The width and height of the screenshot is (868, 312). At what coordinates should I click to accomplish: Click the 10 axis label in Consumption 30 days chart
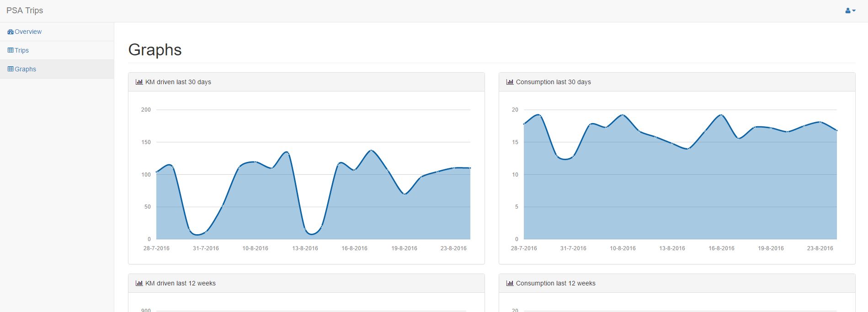(x=515, y=175)
